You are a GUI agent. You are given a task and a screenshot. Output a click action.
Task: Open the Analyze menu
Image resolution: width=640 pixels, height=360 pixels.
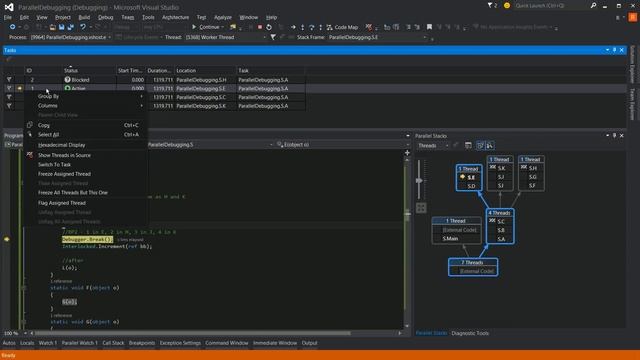point(223,18)
